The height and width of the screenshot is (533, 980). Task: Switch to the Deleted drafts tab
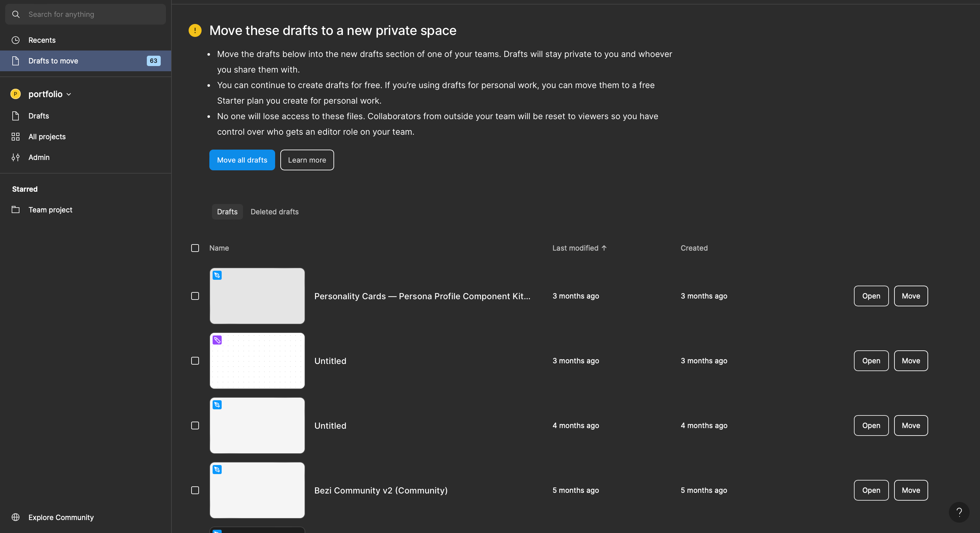[x=274, y=211]
